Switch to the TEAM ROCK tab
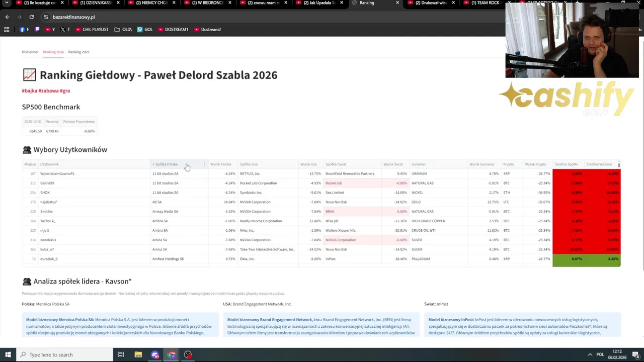 tap(482, 3)
